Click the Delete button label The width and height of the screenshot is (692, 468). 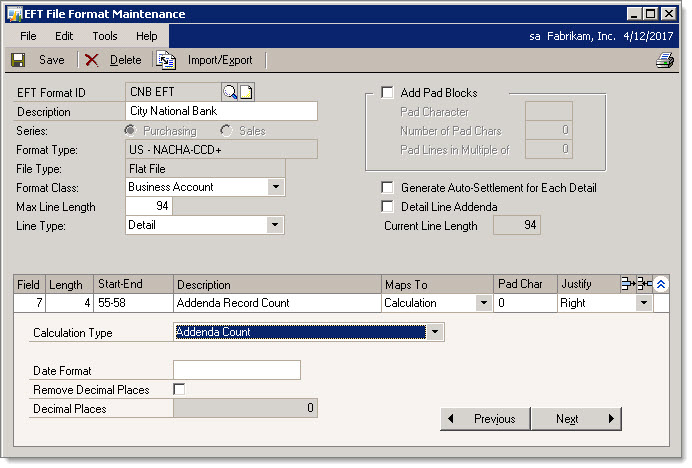[125, 60]
